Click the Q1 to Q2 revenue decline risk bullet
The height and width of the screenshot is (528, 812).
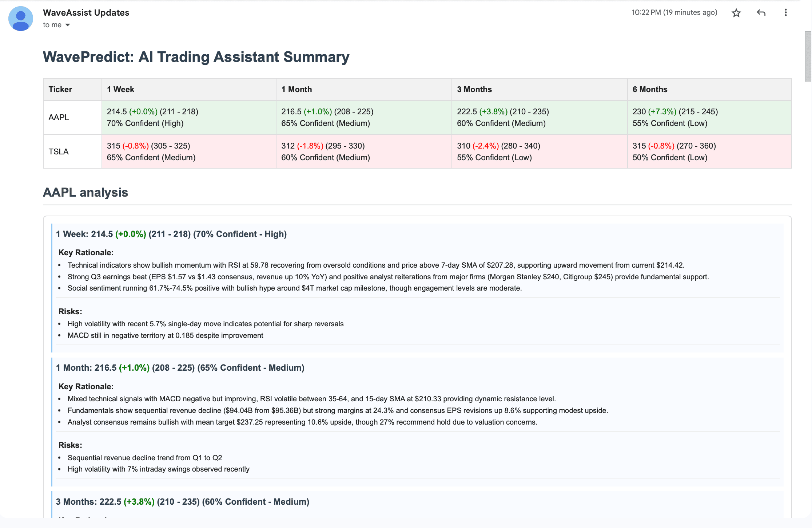click(145, 458)
